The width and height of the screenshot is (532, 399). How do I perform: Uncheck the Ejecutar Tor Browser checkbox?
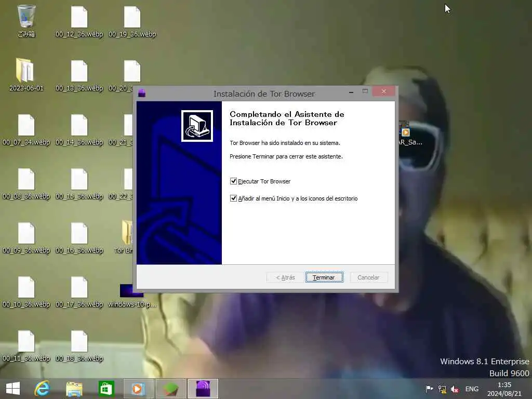click(233, 181)
